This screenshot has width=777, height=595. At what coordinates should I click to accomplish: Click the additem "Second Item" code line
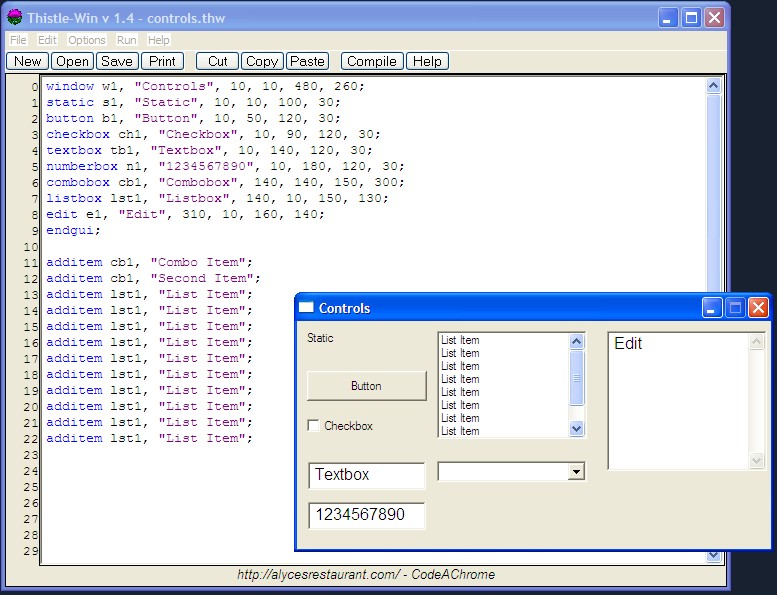point(154,278)
